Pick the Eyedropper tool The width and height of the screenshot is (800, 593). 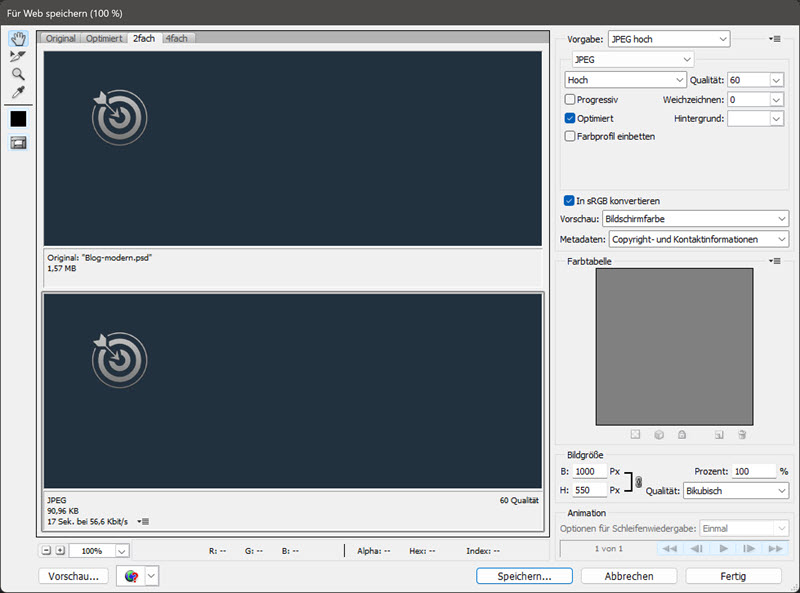(17, 91)
